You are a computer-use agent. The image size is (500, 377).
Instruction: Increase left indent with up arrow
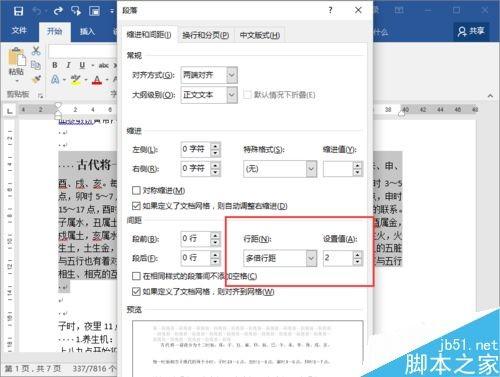click(x=215, y=146)
